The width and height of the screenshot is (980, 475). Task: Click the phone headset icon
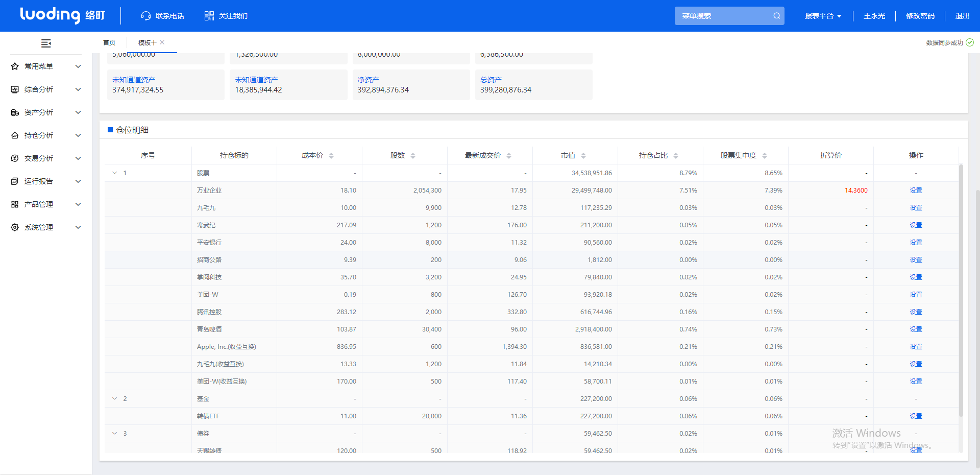tap(145, 16)
